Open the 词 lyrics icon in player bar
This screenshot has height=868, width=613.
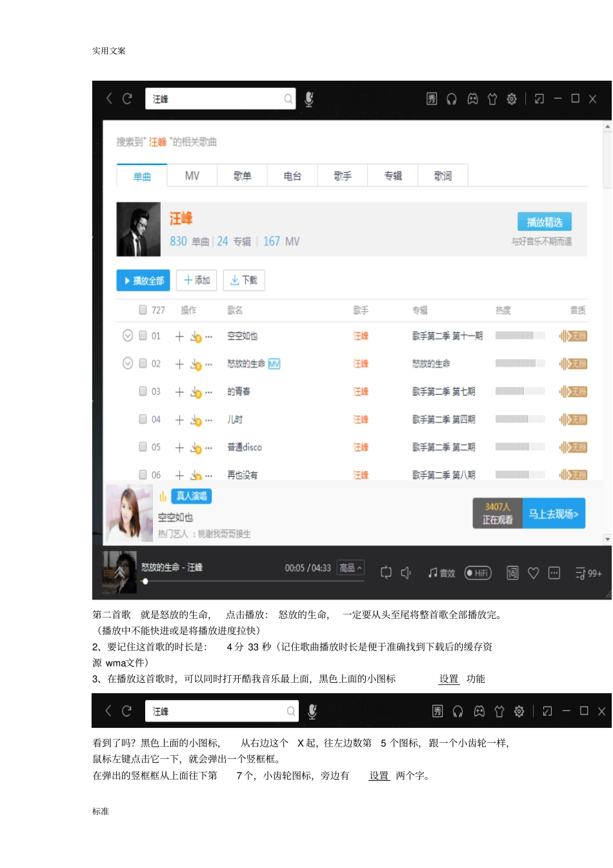click(512, 572)
